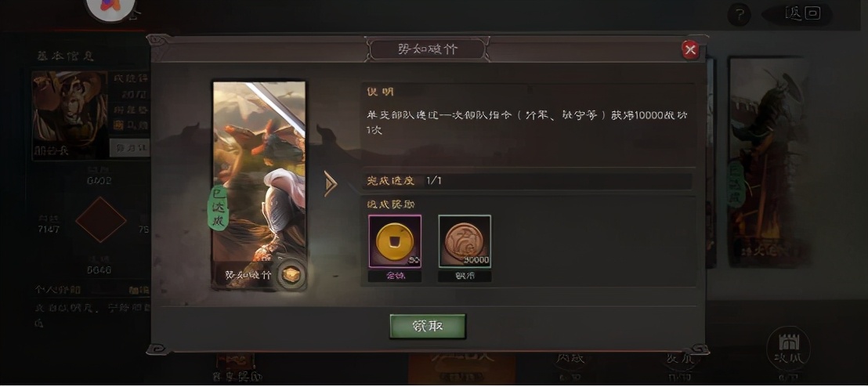The width and height of the screenshot is (868, 387).
Task: Open the bottom-left rewards tab
Action: (235, 369)
